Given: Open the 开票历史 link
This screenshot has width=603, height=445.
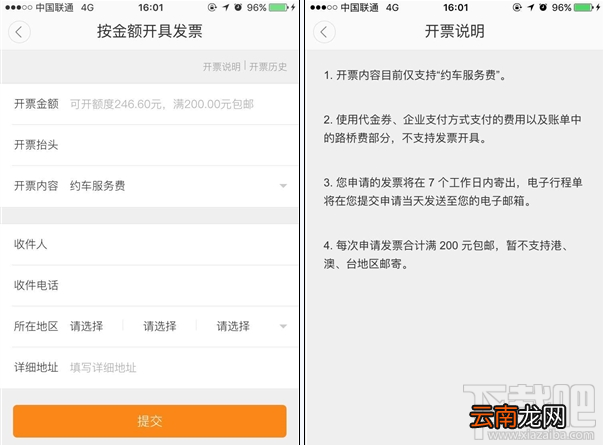Looking at the screenshot, I should 268,67.
